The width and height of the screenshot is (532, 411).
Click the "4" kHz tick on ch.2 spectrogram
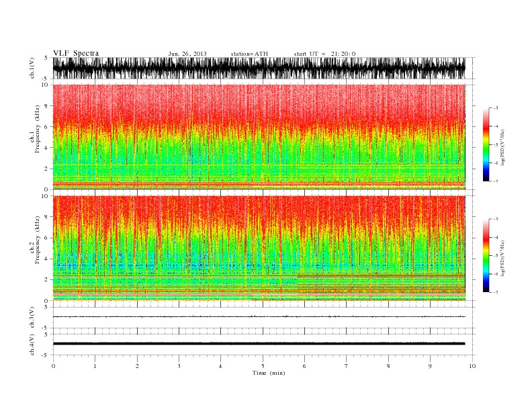[x=46, y=259]
